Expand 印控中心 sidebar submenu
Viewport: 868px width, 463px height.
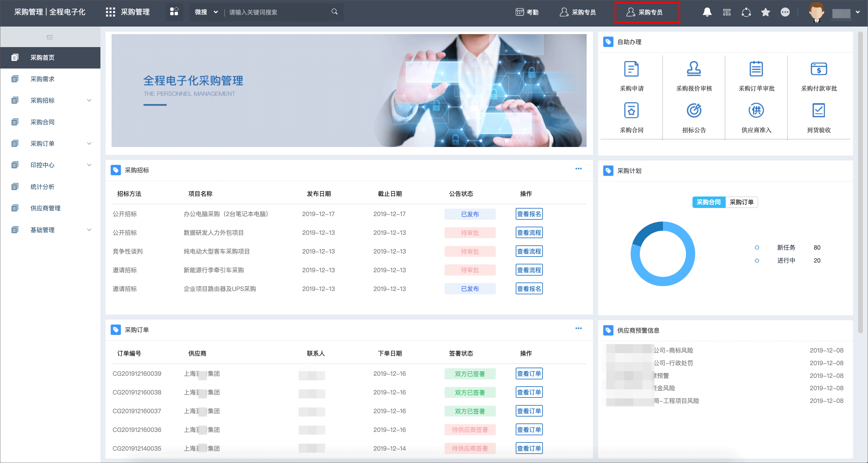[89, 165]
